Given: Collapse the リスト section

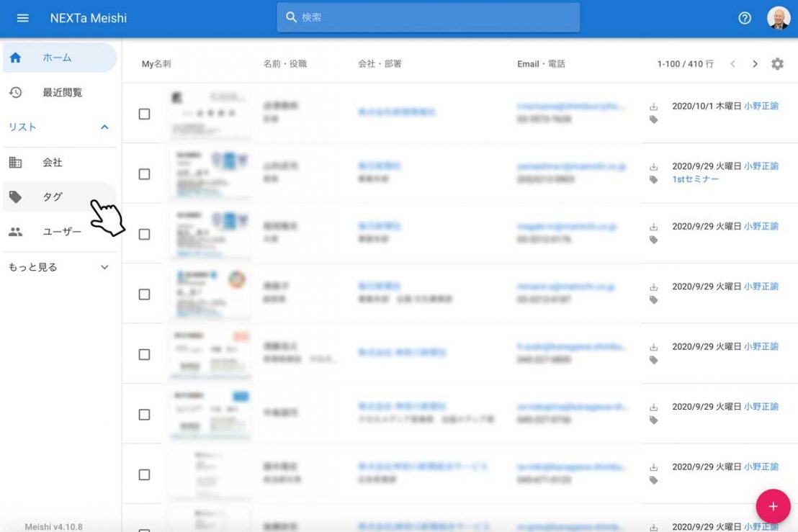Looking at the screenshot, I should point(104,127).
